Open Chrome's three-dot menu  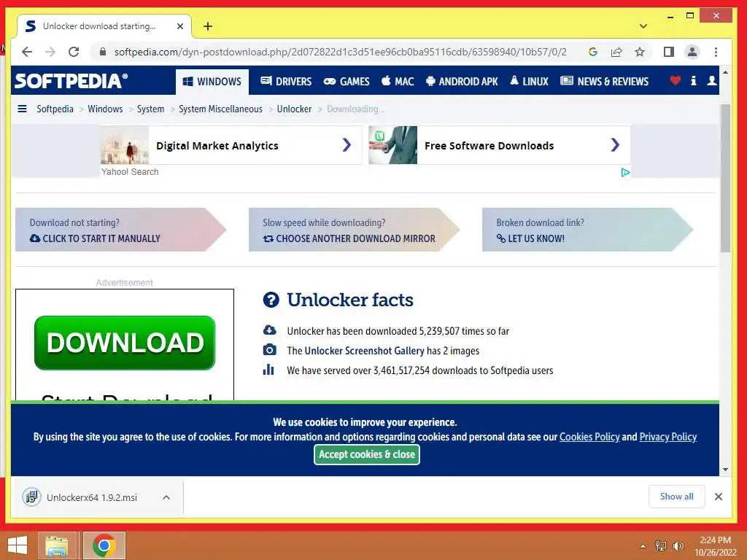(716, 52)
